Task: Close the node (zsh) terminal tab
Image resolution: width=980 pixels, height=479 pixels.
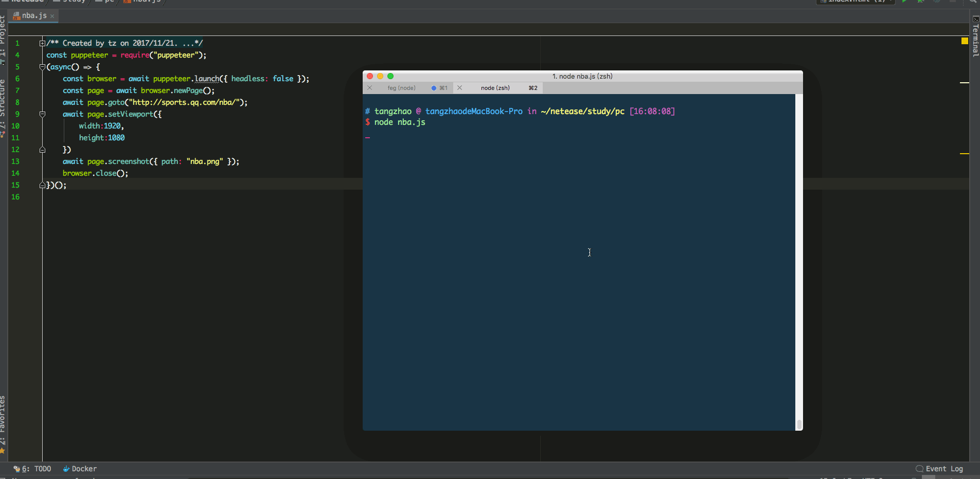Action: tap(459, 88)
